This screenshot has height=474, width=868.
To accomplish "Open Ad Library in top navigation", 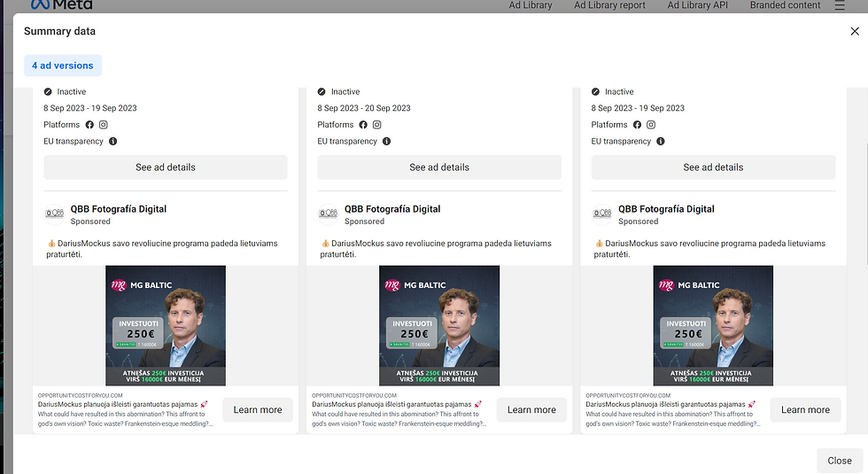I will pyautogui.click(x=531, y=5).
